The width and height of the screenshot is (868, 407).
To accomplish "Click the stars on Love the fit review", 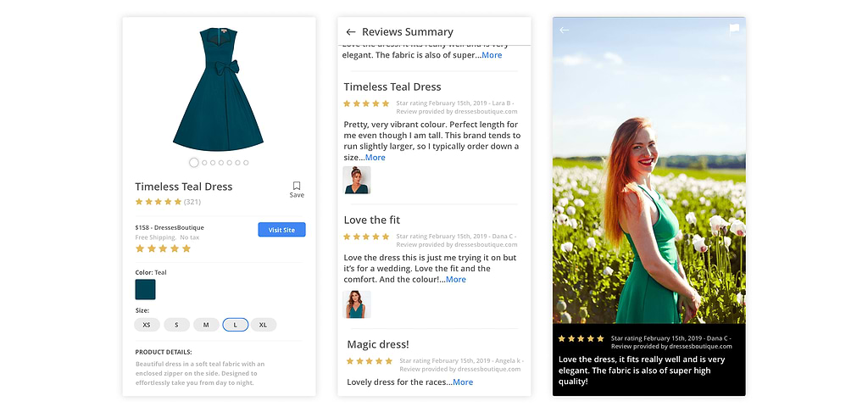I will (366, 237).
